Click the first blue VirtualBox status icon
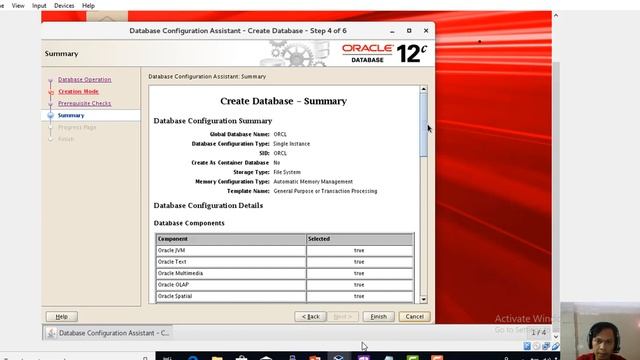 (527, 346)
